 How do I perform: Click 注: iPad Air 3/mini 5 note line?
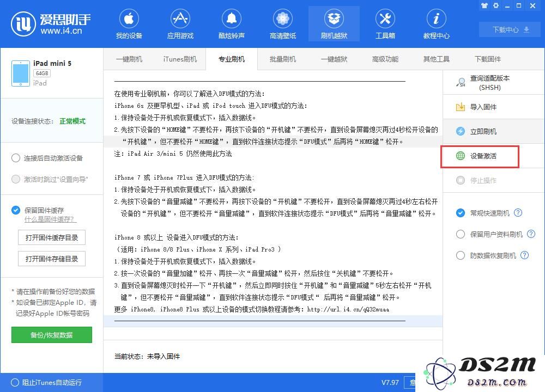point(173,154)
